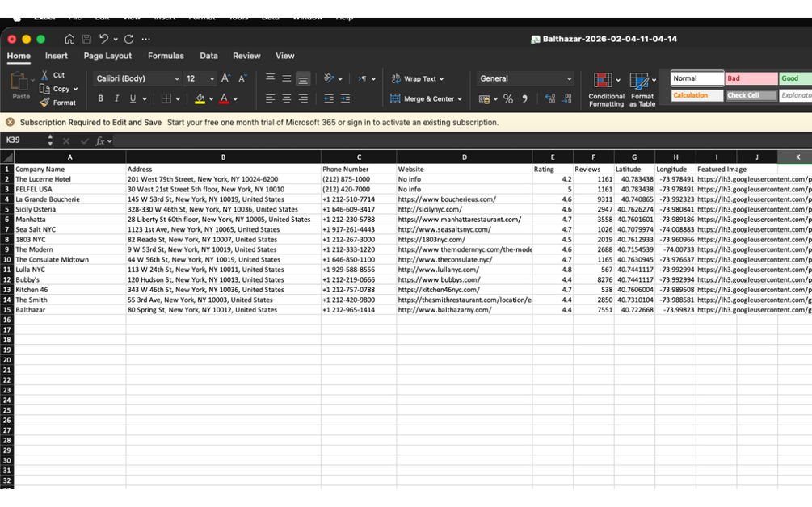
Task: Open Format as Table gallery
Action: pos(642,90)
